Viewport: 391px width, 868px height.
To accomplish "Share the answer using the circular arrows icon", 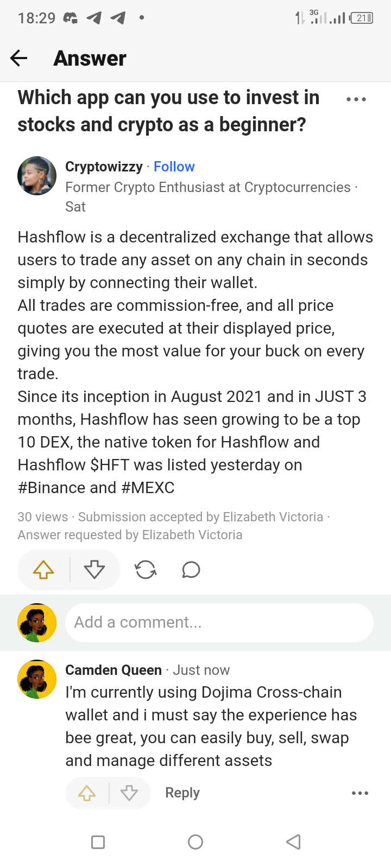I will click(146, 570).
